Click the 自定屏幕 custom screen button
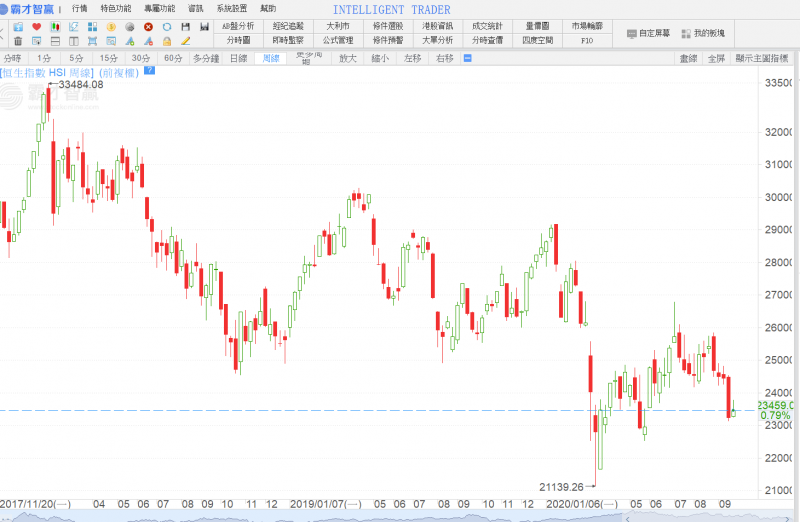The width and height of the screenshot is (800, 522). (x=650, y=33)
